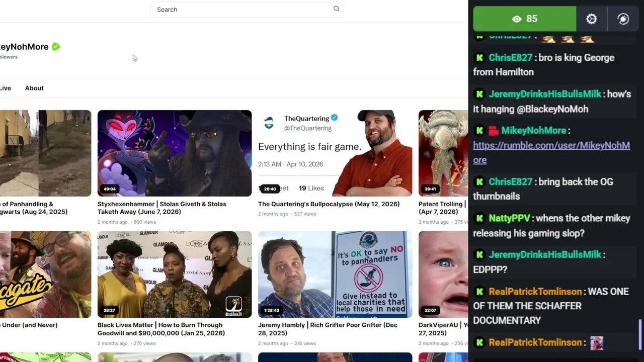Click the green 85 viewers button
The image size is (644, 362).
coord(525,19)
